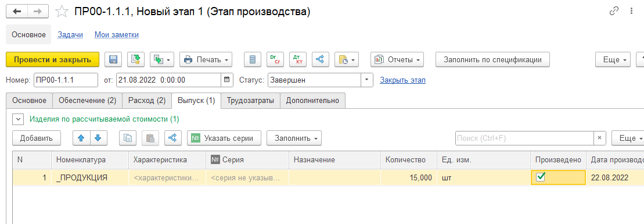Click the production date 22.08.2022 cell

(616, 178)
